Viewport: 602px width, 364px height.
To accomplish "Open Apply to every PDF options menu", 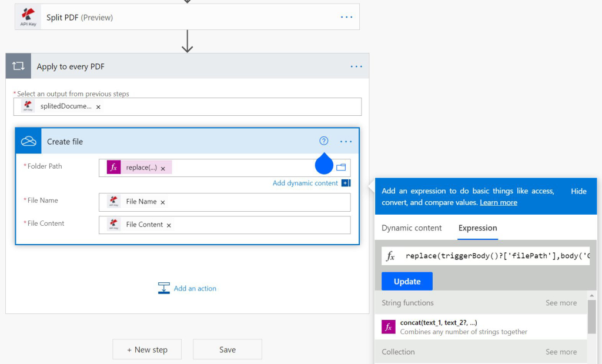I will 356,66.
